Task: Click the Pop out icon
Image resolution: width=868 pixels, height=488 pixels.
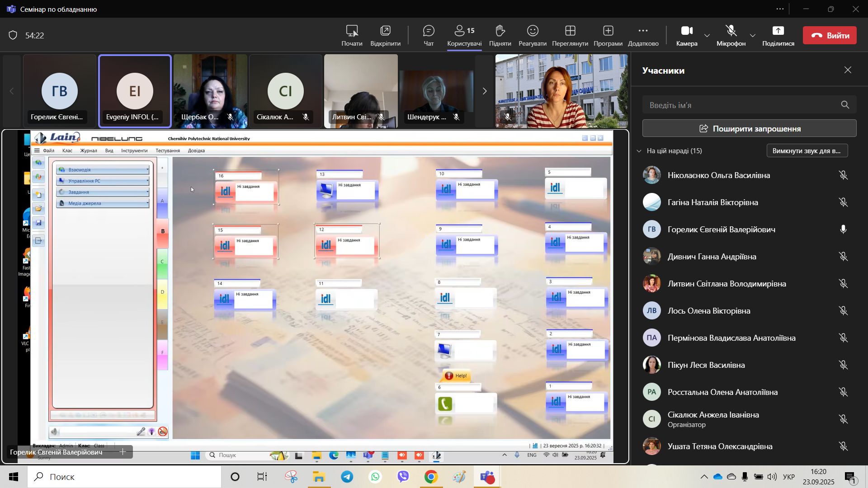Action: coord(385,31)
